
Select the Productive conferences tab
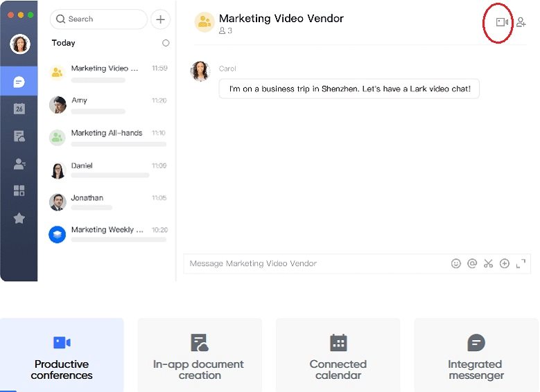click(x=62, y=355)
